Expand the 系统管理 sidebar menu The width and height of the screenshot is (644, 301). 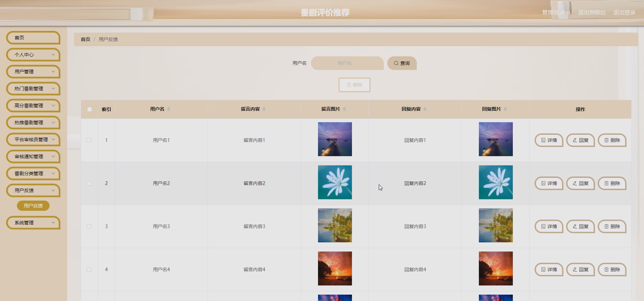(33, 223)
